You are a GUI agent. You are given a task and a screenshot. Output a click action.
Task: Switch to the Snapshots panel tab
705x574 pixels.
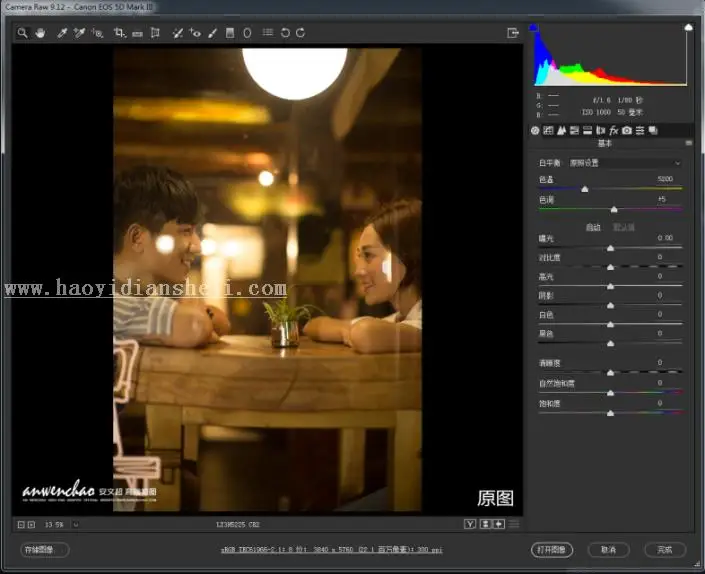[x=653, y=130]
